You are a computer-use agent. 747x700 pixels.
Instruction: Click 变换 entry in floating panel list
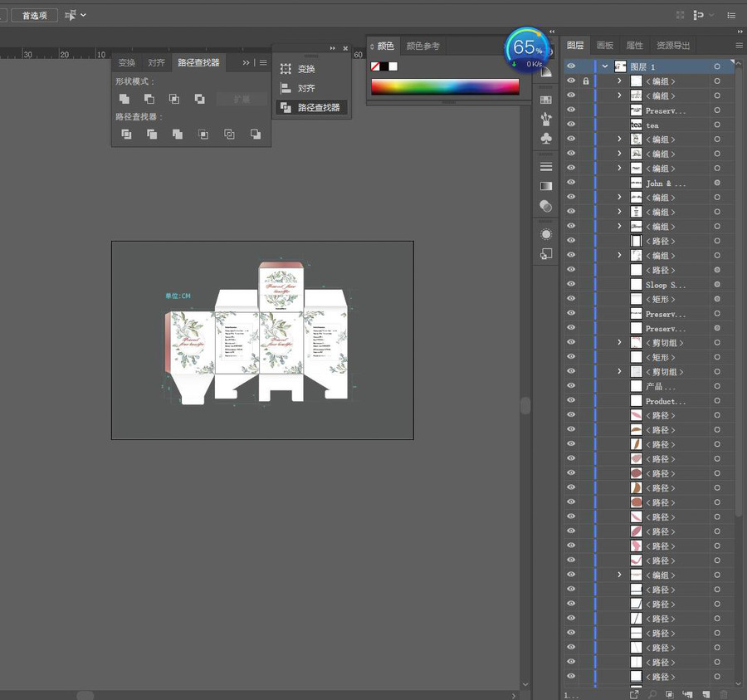tap(311, 69)
